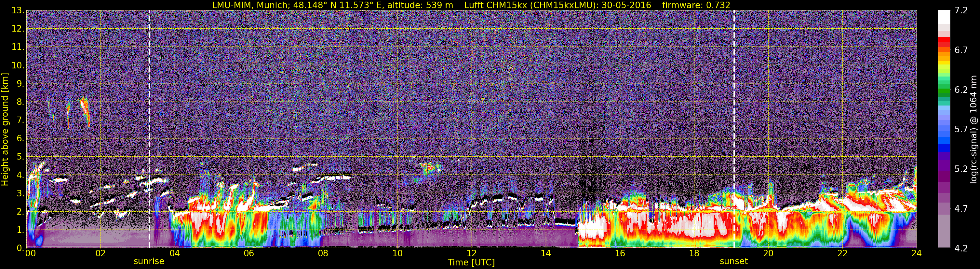Click the '04' time tick label
The height and width of the screenshot is (269, 980).
(175, 253)
